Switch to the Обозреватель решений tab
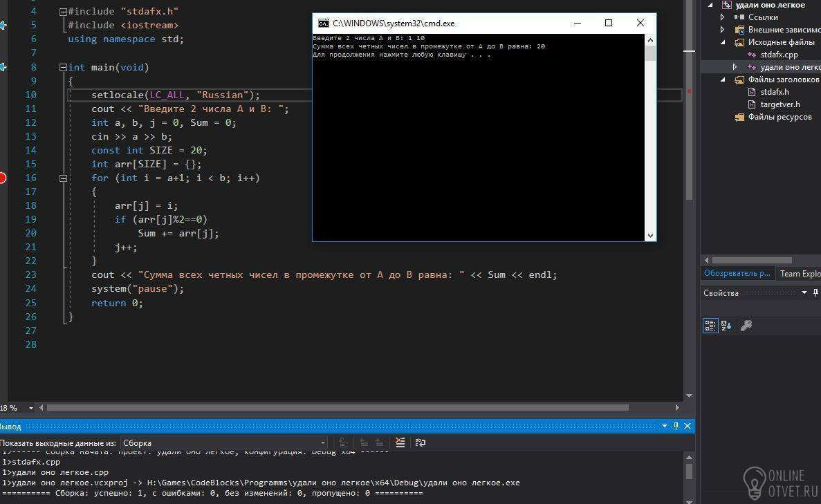This screenshot has width=821, height=504. point(737,273)
